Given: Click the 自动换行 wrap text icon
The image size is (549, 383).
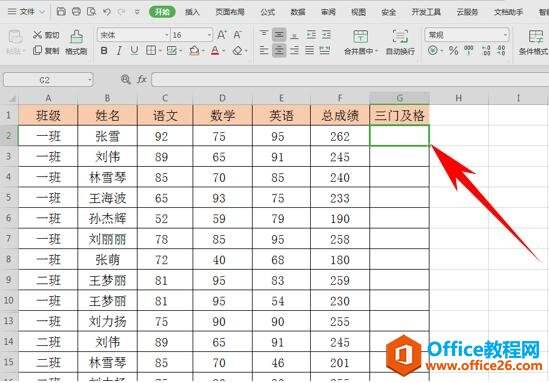Looking at the screenshot, I should tap(400, 36).
